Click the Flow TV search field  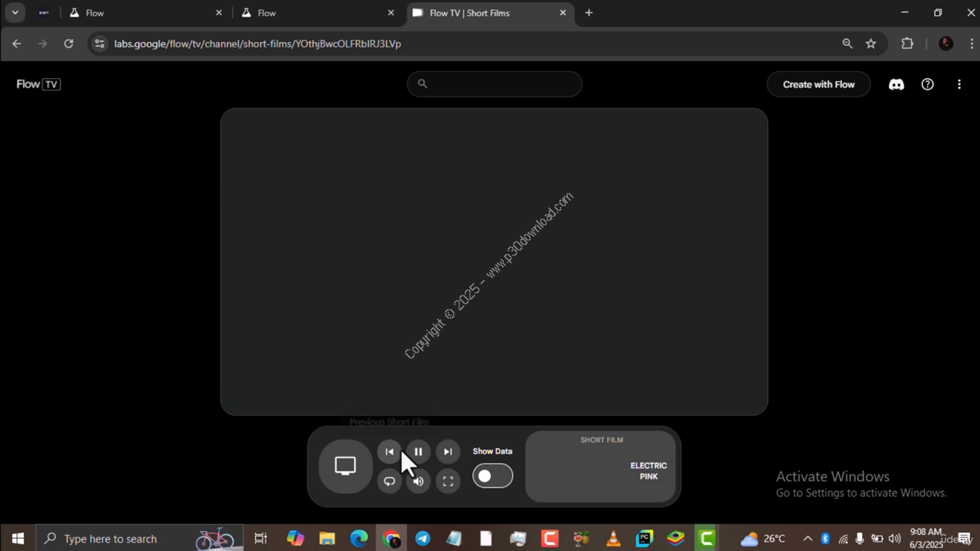point(495,84)
